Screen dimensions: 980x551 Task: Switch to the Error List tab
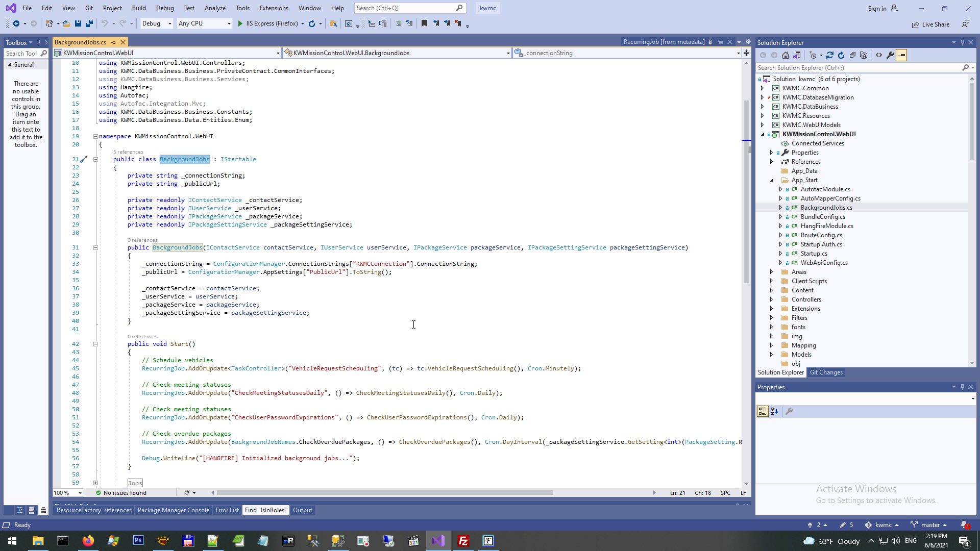click(x=227, y=510)
